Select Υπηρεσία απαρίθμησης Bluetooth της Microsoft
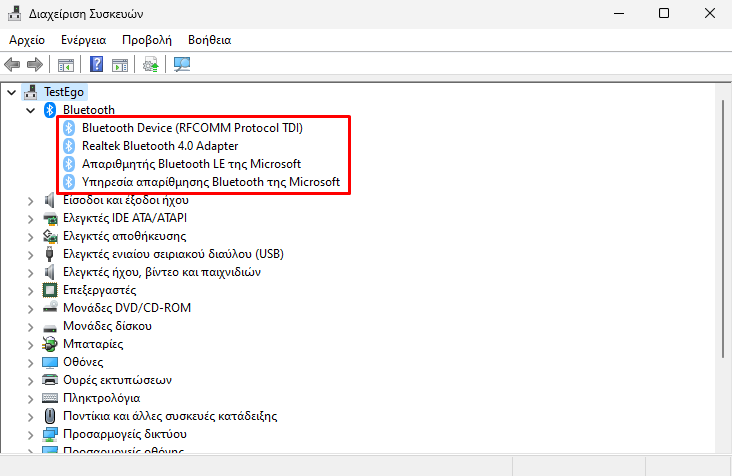The image size is (732, 476). 211,182
